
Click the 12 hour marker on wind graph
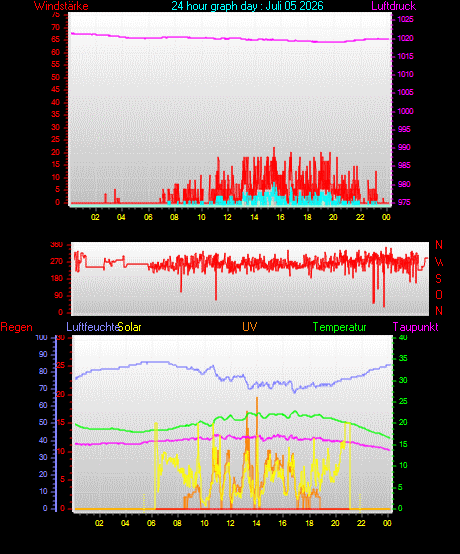(x=228, y=217)
